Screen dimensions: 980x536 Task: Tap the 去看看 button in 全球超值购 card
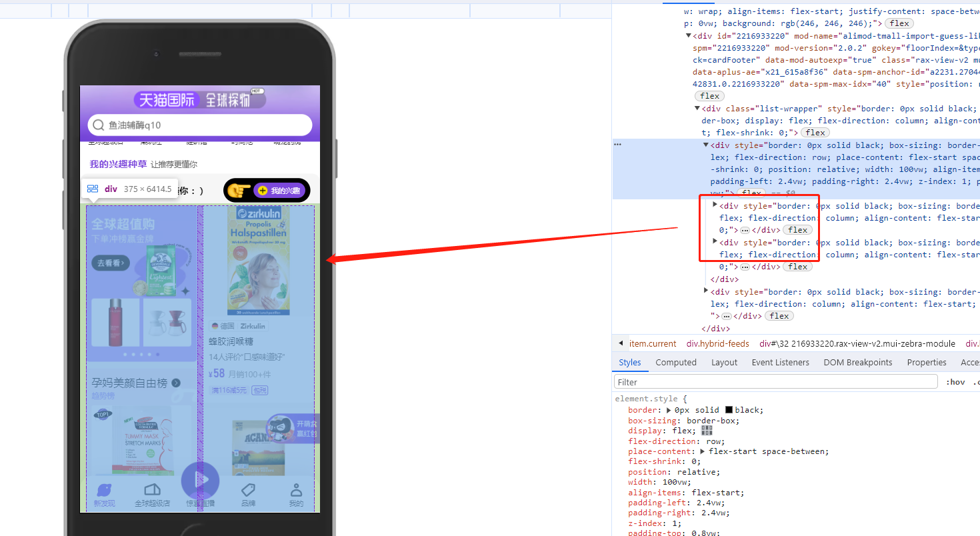pyautogui.click(x=111, y=263)
